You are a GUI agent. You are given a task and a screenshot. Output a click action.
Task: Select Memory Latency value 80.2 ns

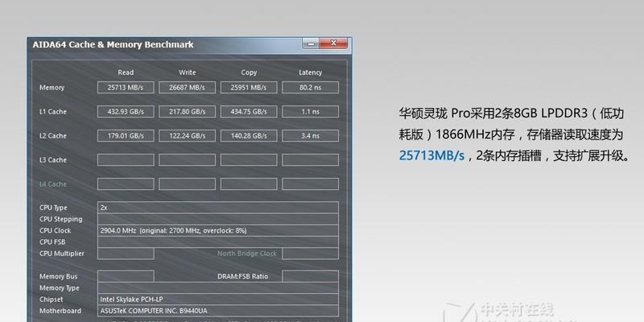pos(311,88)
